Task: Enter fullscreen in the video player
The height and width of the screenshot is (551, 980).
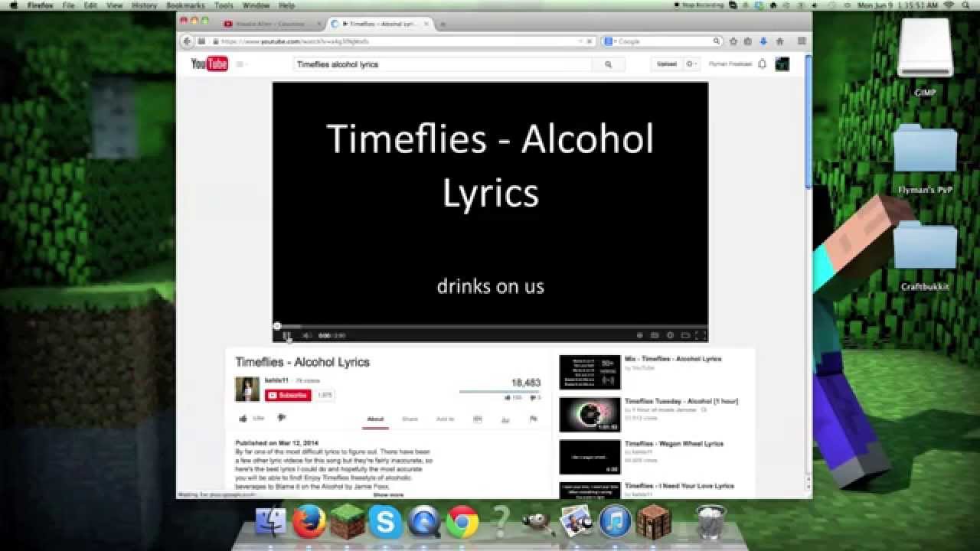Action: (x=700, y=335)
